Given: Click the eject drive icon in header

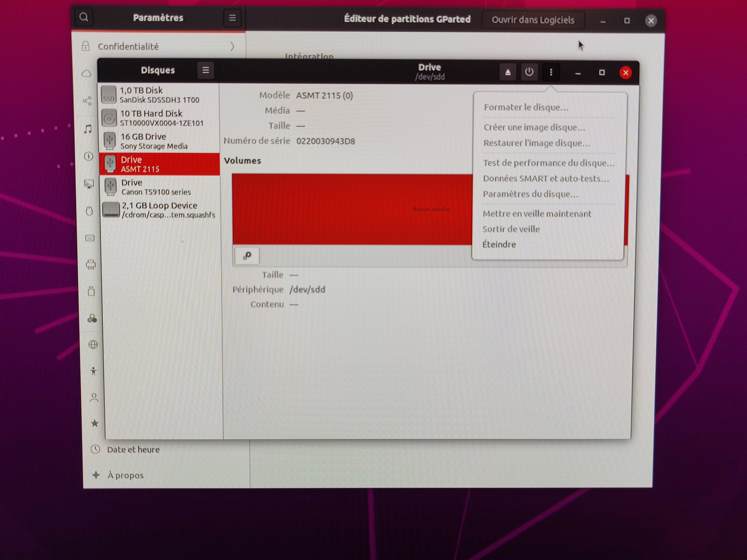Looking at the screenshot, I should [507, 73].
